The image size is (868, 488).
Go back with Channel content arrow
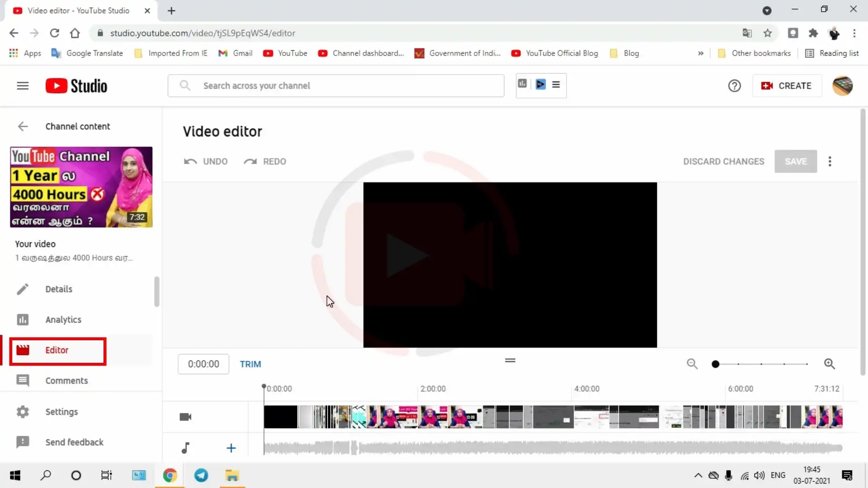[x=23, y=127]
